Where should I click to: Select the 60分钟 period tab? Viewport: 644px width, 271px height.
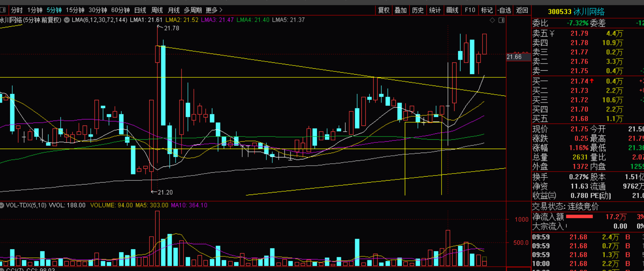pos(120,10)
